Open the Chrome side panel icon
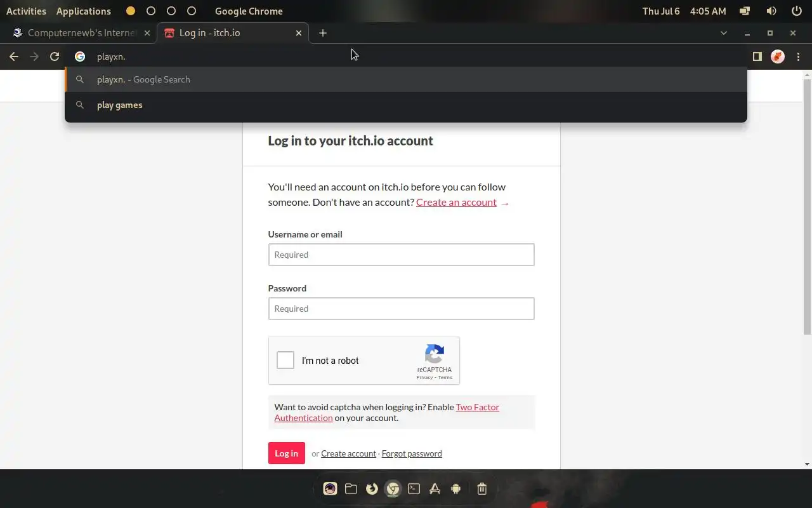The image size is (812, 508). [757, 57]
